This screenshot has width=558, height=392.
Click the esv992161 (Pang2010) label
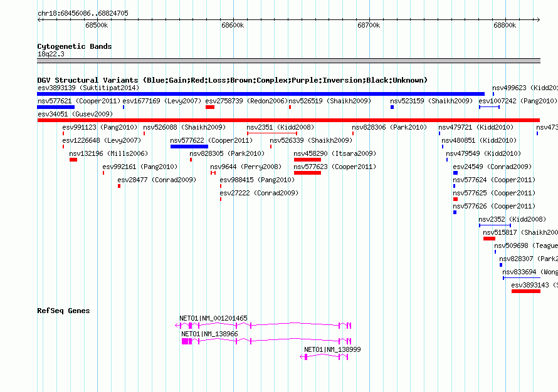[x=140, y=167]
